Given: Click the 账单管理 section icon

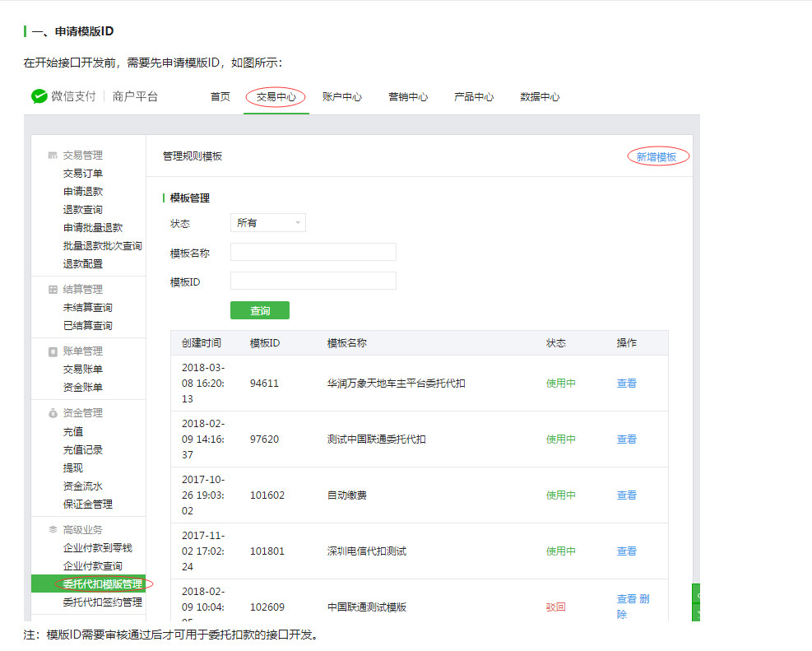Looking at the screenshot, I should tap(53, 351).
